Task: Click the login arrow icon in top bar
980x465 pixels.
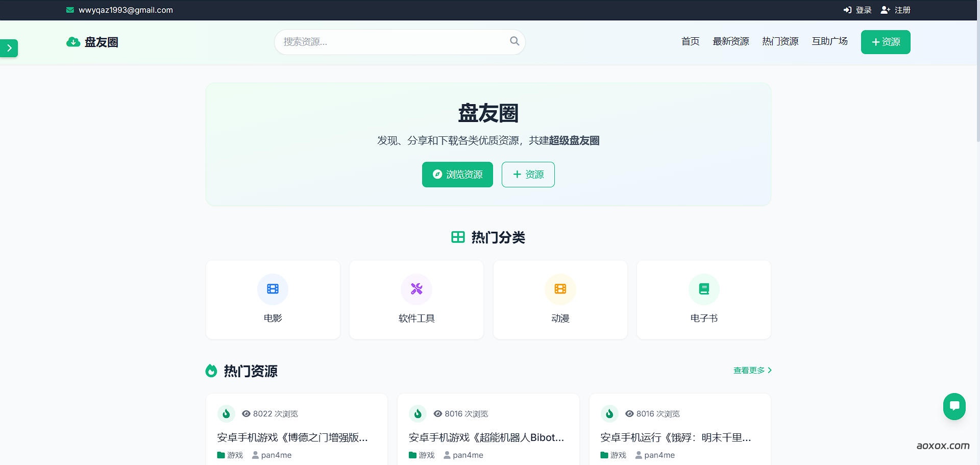Action: point(847,10)
